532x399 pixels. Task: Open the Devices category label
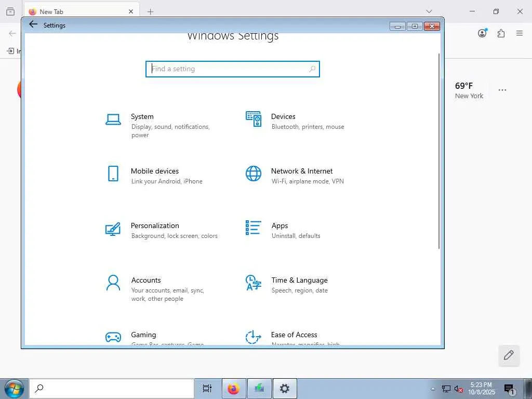click(x=283, y=116)
